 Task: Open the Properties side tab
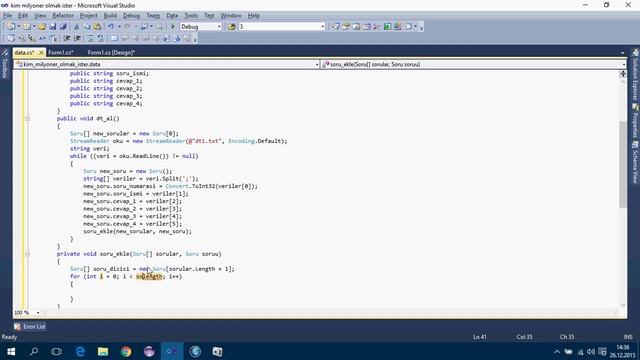(x=636, y=121)
